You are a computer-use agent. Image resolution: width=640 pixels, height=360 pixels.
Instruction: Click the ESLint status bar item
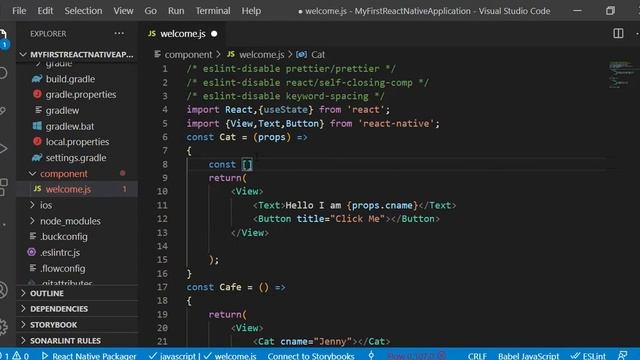[588, 356]
